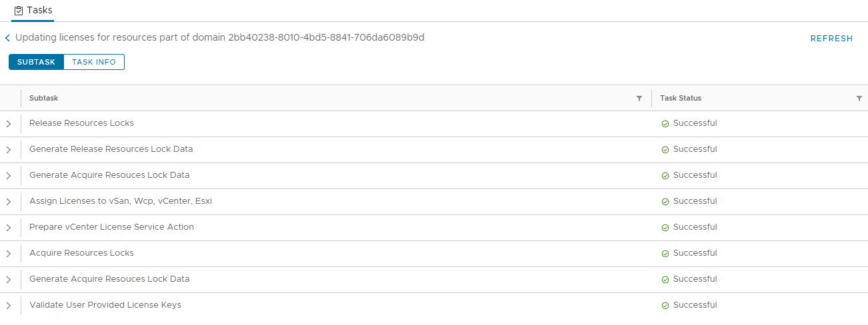Click the Tasks clipboard icon

(19, 11)
